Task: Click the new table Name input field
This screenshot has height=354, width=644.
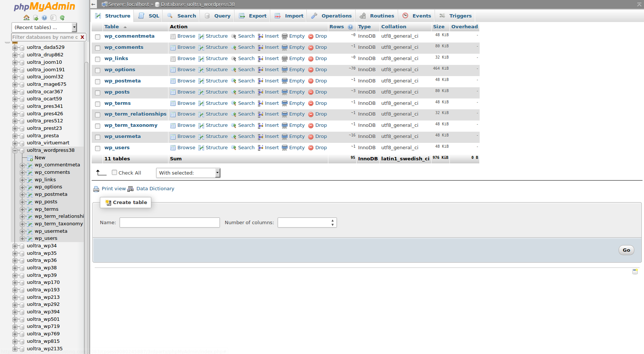Action: pyautogui.click(x=170, y=223)
